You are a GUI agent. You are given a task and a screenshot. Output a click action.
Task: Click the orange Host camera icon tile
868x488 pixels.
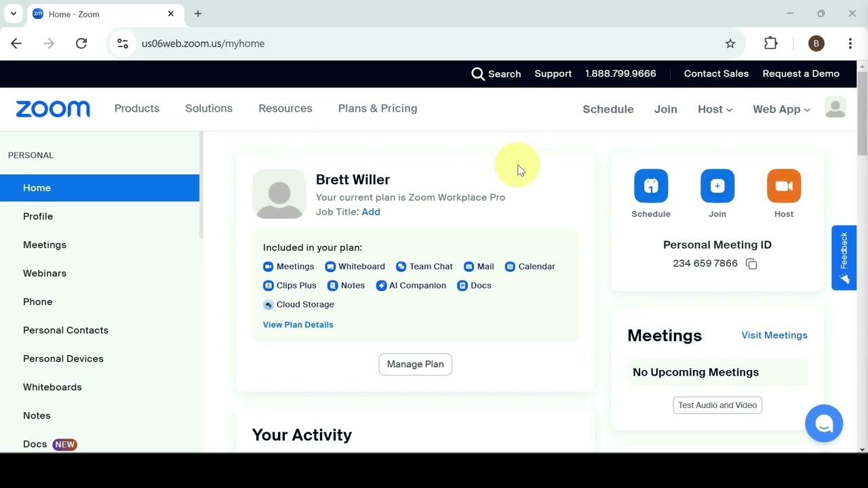point(784,186)
